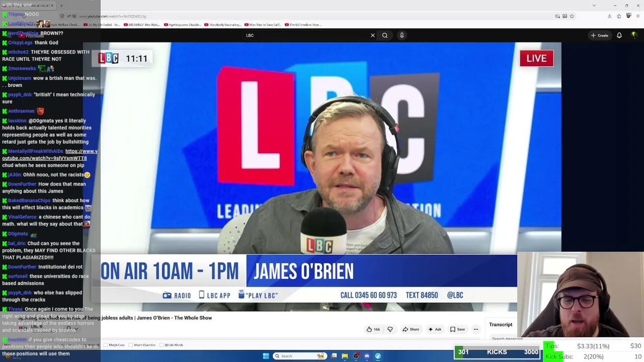Click the browser address bar URL
This screenshot has height=362, width=644.
[x=112, y=16]
